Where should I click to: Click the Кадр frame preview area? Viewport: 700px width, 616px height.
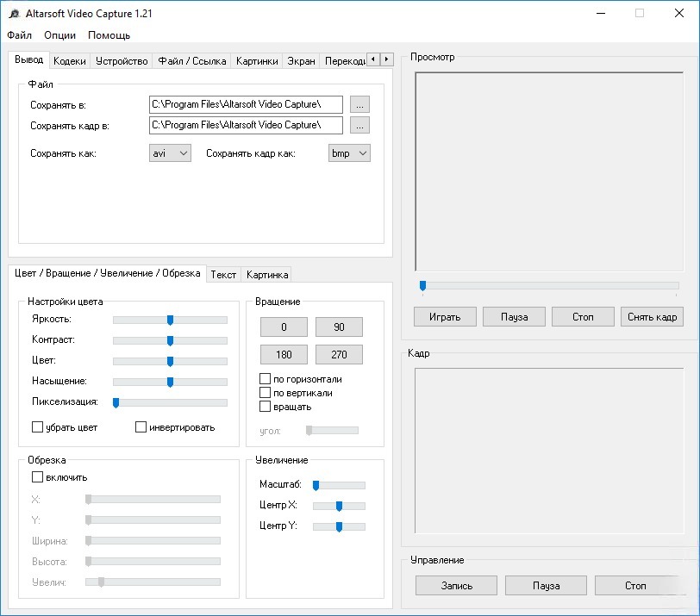(x=549, y=451)
